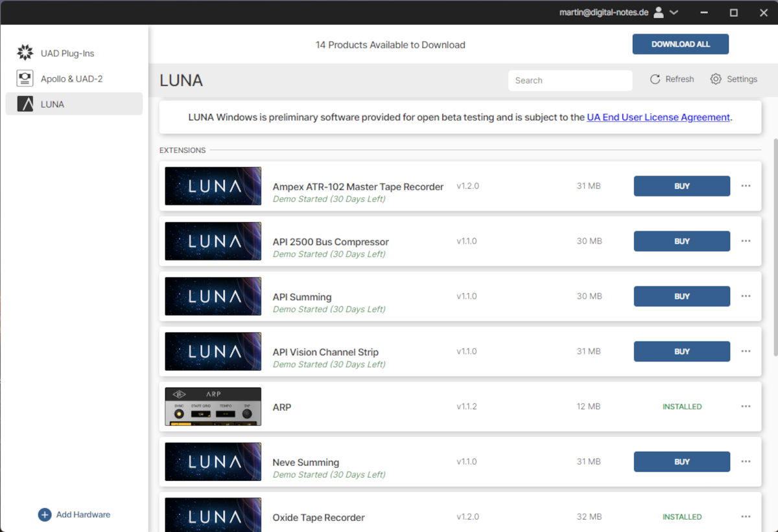Click the Neve Summing LUNA thumbnail

[213, 461]
